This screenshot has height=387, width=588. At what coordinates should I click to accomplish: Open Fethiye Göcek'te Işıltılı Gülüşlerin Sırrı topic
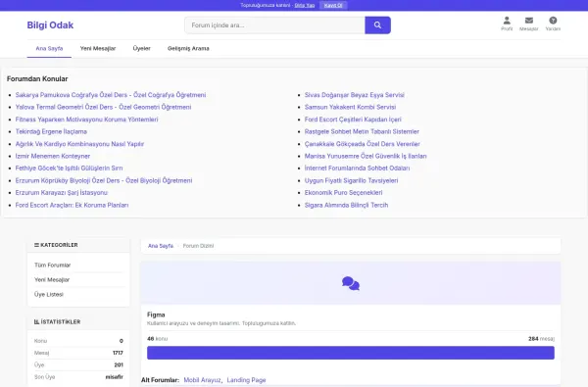click(x=69, y=168)
